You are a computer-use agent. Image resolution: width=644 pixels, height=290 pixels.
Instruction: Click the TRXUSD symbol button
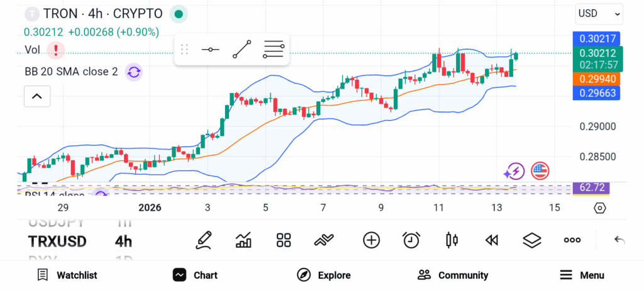57,242
